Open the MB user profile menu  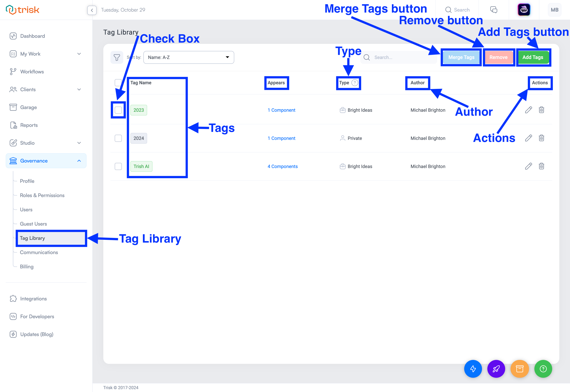[x=554, y=10]
